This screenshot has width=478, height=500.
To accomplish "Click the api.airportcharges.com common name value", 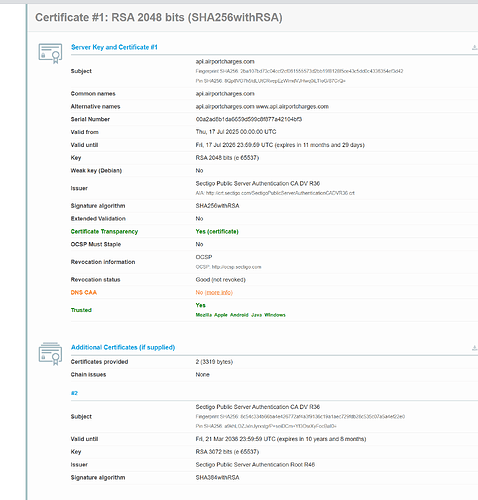I will point(225,94).
